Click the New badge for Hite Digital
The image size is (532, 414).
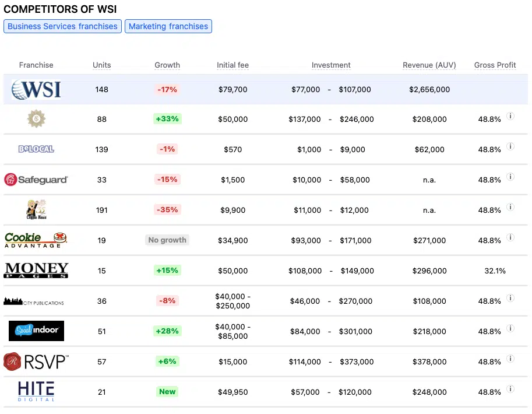coord(167,392)
